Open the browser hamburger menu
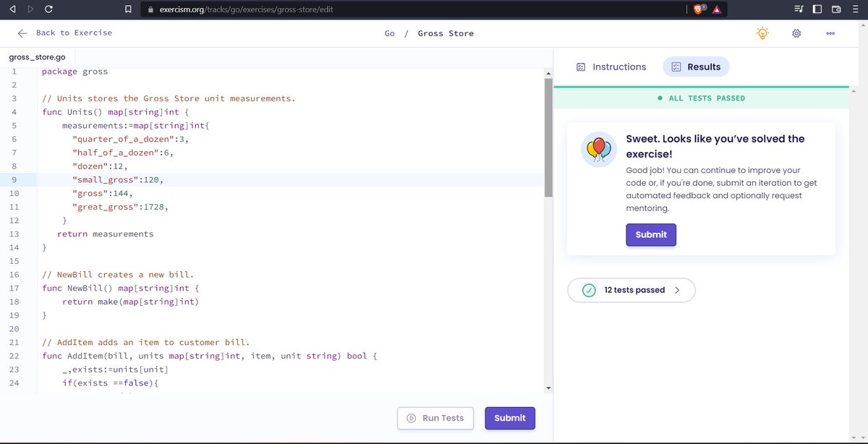Screen dimensions: 868x444 [x=856, y=9]
